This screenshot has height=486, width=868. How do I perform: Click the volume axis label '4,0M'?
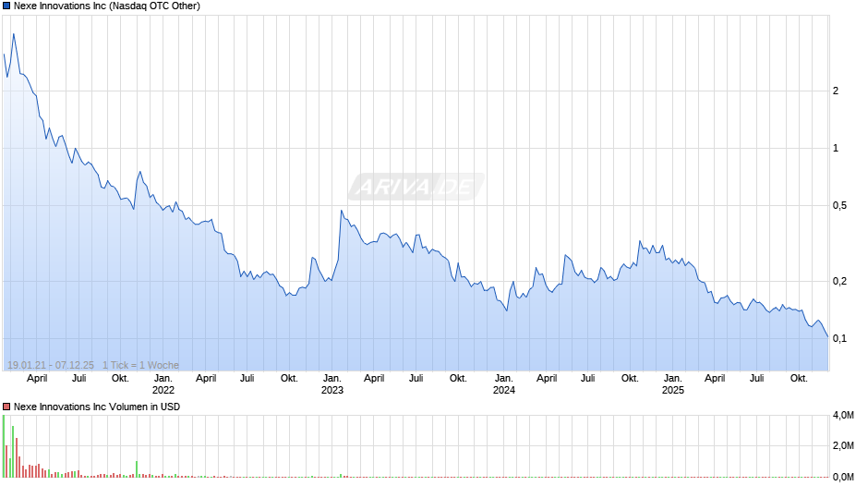pos(844,416)
